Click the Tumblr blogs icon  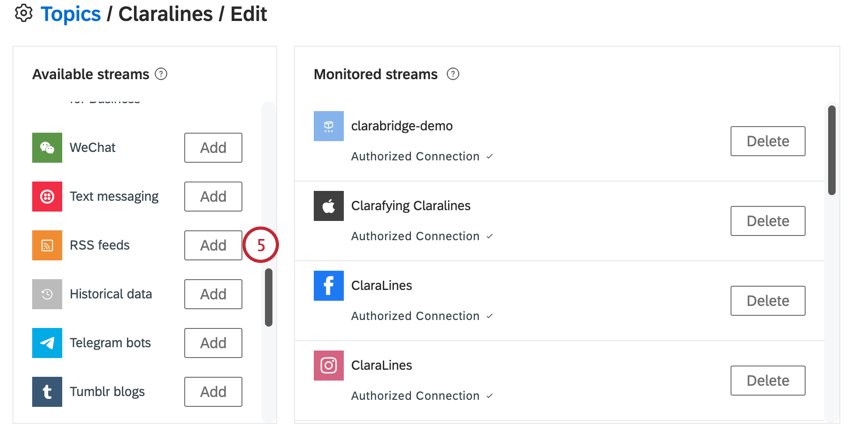point(47,391)
